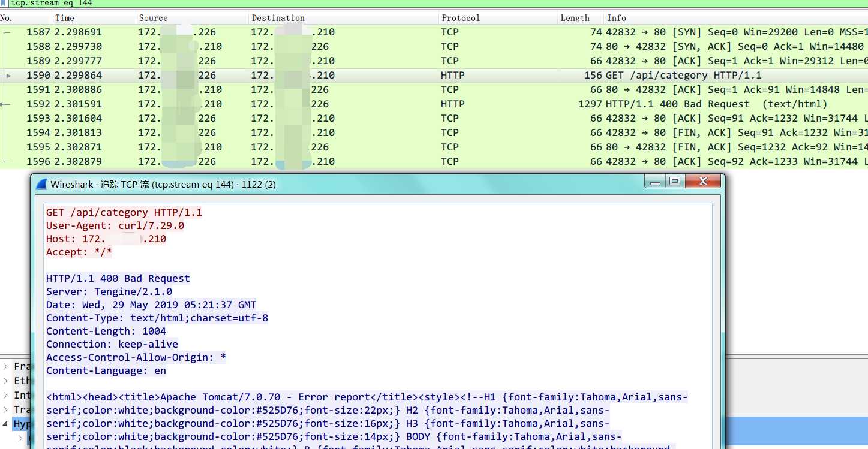Click the 'Connection: keep-alive' line
868x449 pixels.
(112, 344)
